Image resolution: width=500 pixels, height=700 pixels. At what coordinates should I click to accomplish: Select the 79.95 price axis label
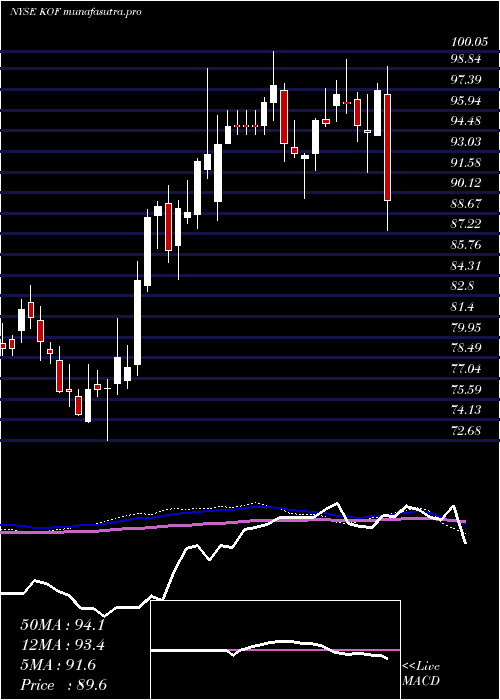[x=466, y=328]
